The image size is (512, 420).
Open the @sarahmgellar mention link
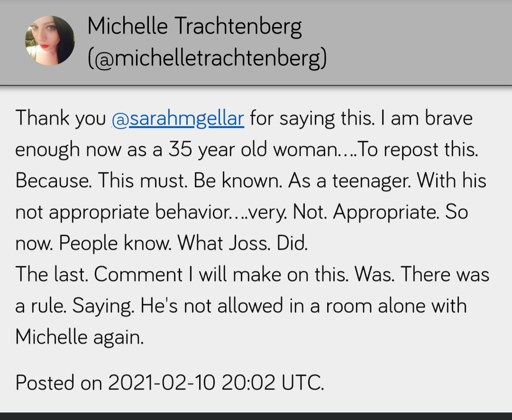point(178,118)
